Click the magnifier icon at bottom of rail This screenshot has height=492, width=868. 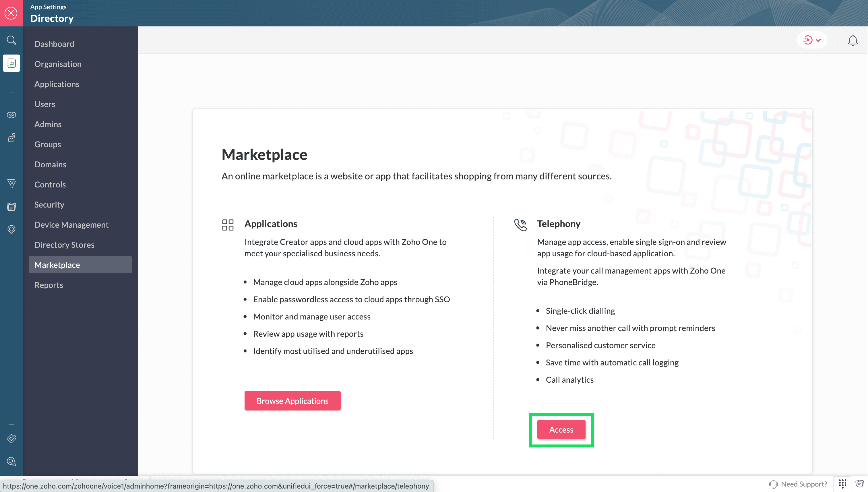click(x=11, y=461)
